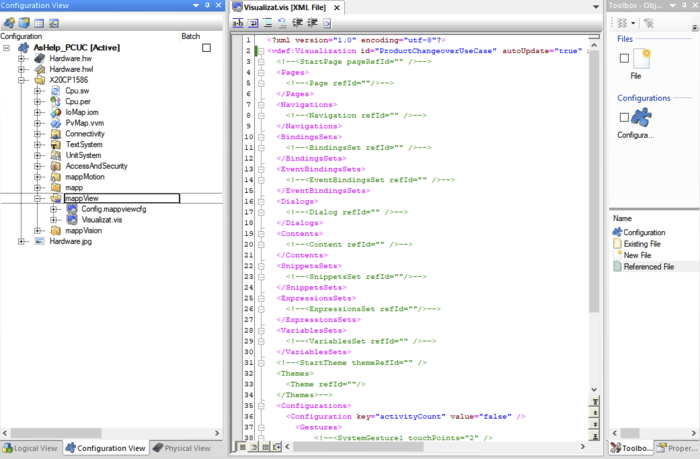Click the fourth icon in Configuration View toolbar

click(x=54, y=23)
